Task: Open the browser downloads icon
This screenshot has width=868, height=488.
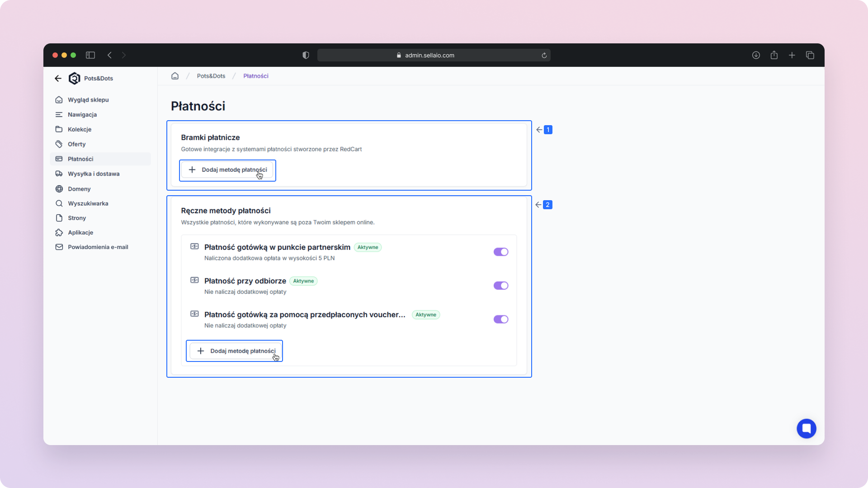Action: [756, 55]
